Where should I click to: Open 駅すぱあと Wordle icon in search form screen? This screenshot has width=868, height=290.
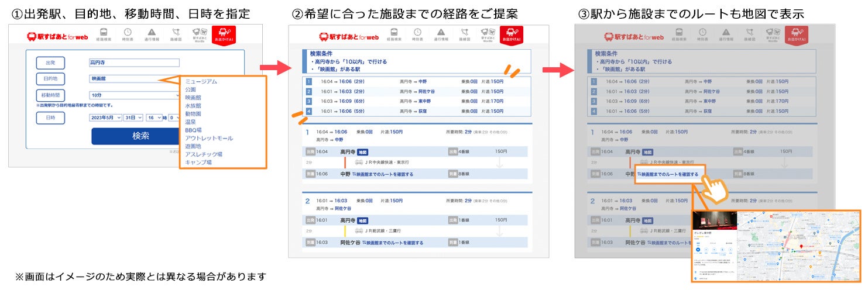200,35
